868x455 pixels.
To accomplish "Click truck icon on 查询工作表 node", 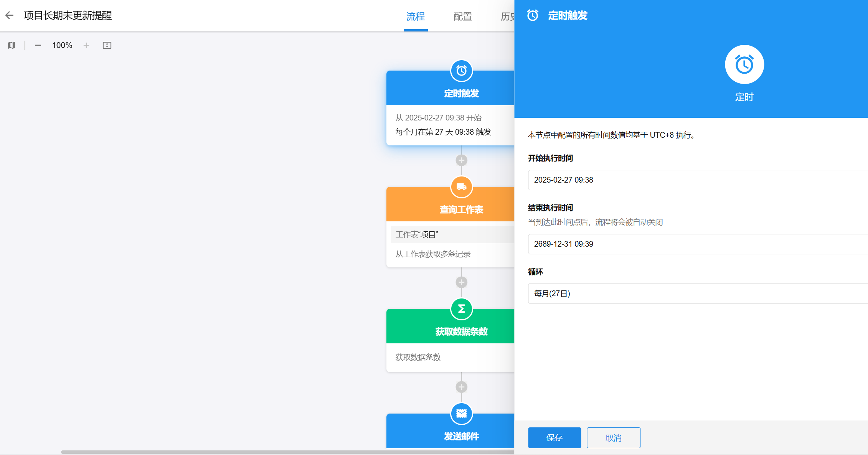I will (x=461, y=187).
